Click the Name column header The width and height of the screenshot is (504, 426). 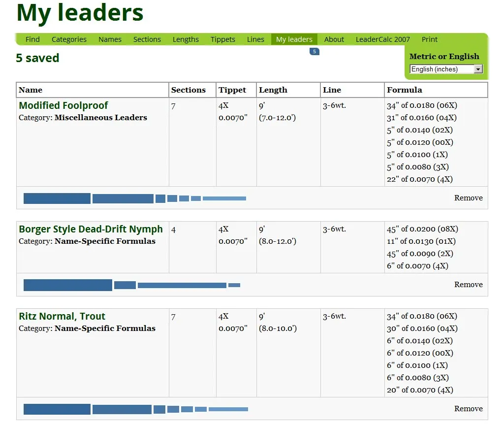click(31, 90)
